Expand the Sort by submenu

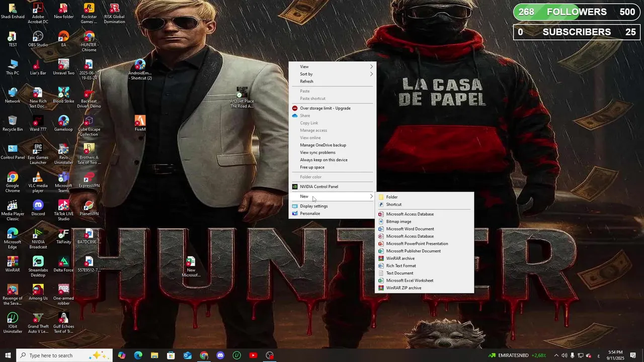click(333, 74)
